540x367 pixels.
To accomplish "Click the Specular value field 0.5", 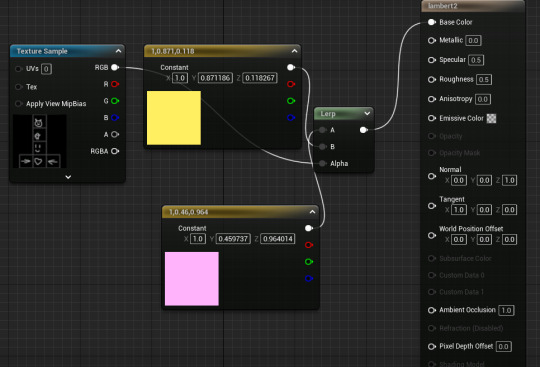I will pyautogui.click(x=476, y=60).
